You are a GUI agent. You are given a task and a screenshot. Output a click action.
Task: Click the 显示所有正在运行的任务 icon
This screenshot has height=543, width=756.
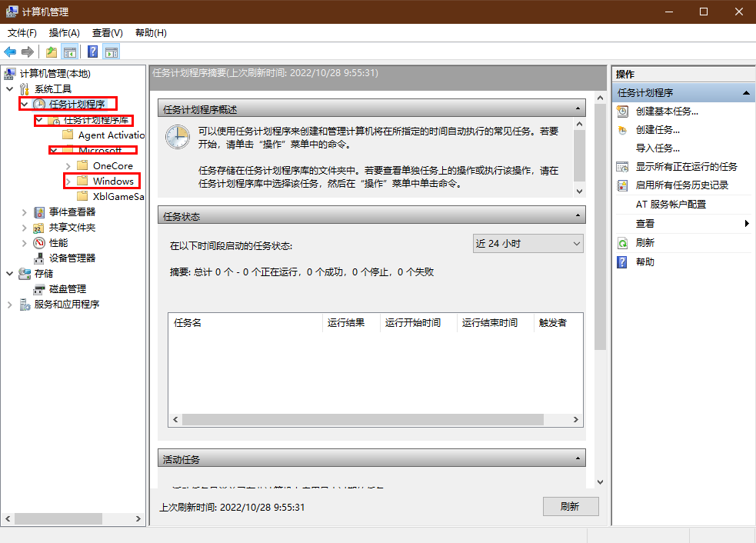pos(622,167)
